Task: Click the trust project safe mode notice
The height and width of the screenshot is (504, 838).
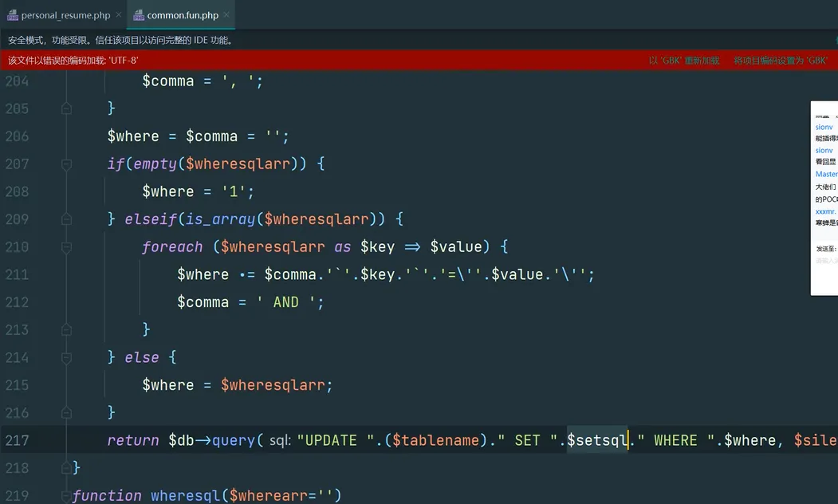Action: [x=120, y=40]
